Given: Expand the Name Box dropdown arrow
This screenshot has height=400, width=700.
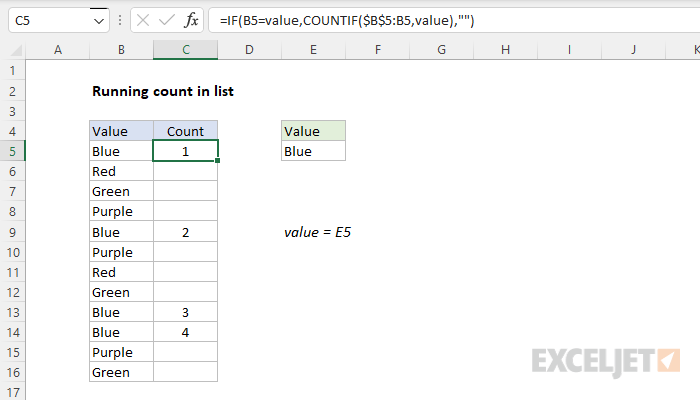Looking at the screenshot, I should click(99, 21).
